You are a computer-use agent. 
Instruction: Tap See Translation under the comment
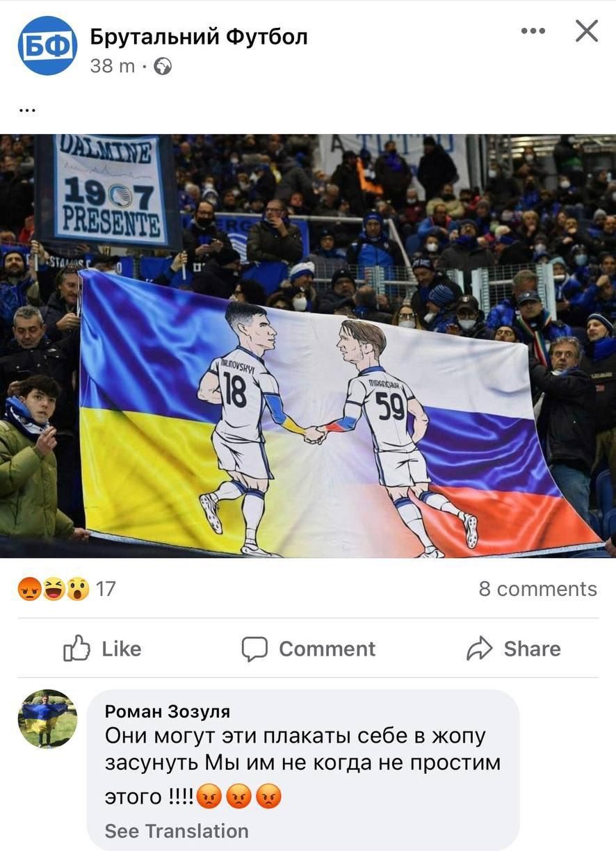pyautogui.click(x=177, y=831)
